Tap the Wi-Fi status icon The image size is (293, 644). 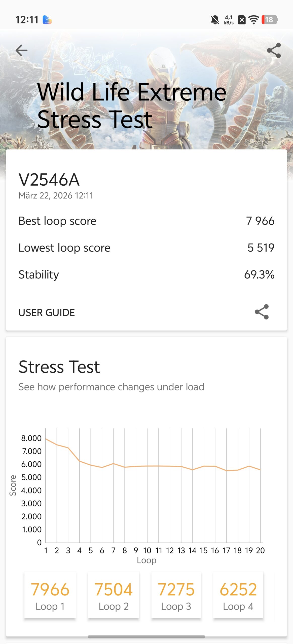(x=253, y=20)
